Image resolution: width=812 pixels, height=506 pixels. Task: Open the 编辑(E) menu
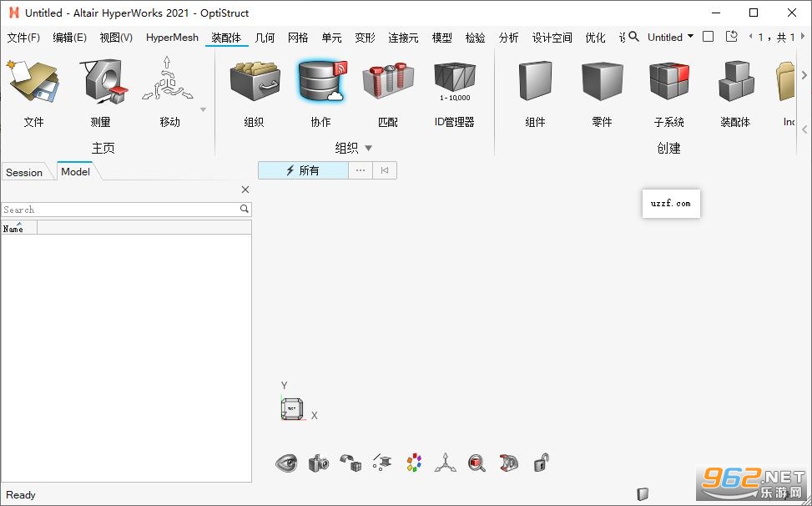pos(69,38)
